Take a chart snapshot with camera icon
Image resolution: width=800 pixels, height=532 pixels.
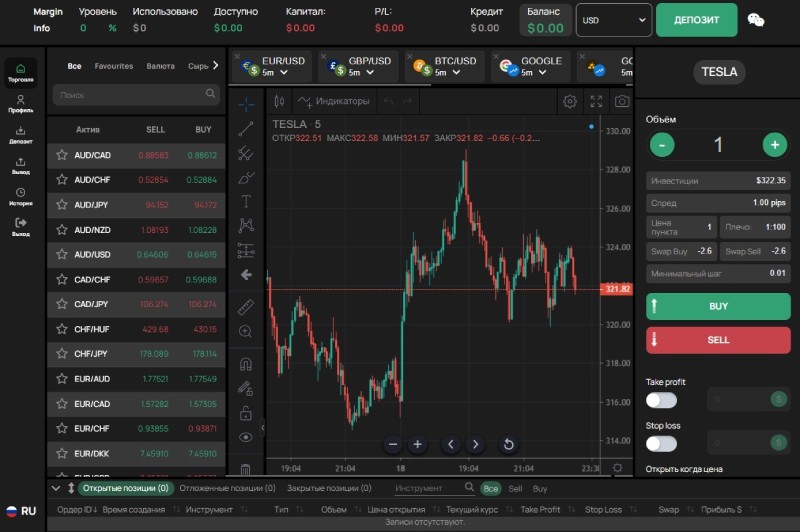pyautogui.click(x=622, y=102)
